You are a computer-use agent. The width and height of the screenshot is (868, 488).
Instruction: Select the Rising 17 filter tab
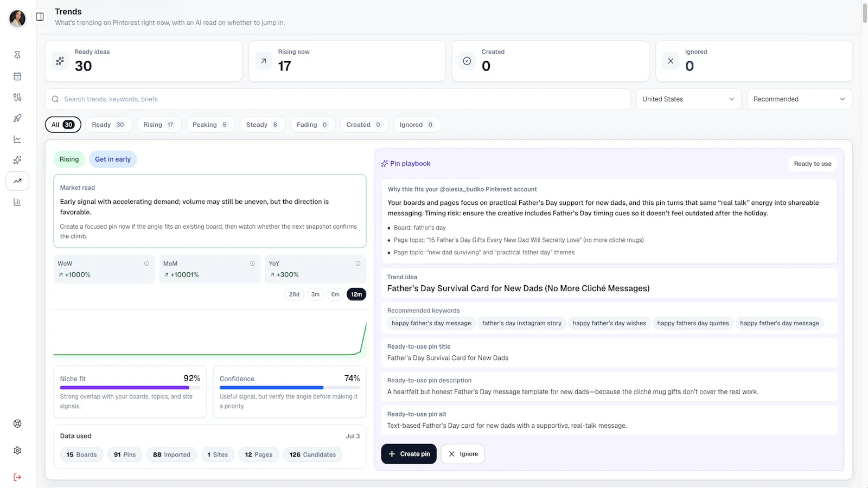[158, 125]
